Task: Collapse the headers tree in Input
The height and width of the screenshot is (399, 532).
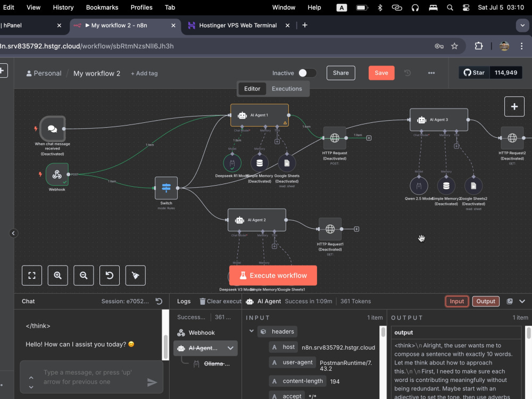Action: tap(252, 331)
